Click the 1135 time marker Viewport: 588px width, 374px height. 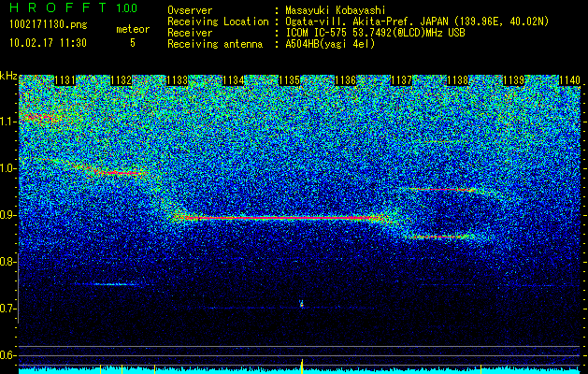click(290, 80)
